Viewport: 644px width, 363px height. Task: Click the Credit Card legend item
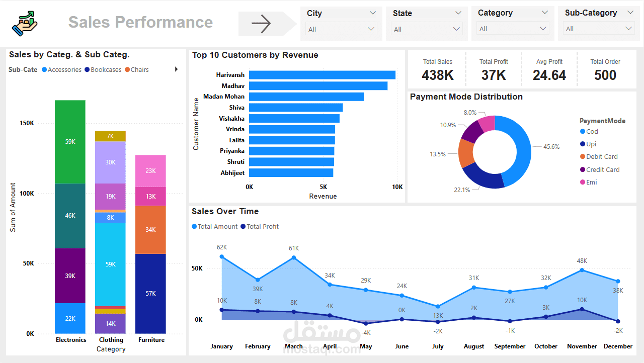coord(600,169)
